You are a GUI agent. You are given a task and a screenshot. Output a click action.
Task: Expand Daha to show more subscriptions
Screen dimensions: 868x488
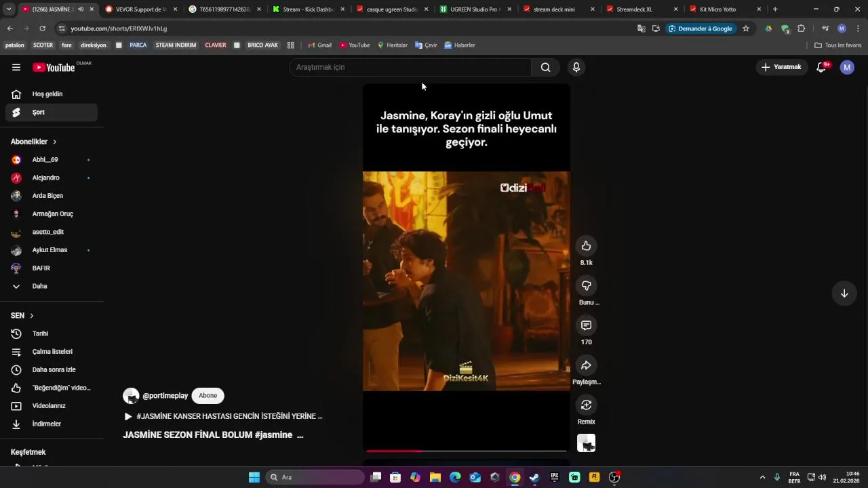click(52, 286)
